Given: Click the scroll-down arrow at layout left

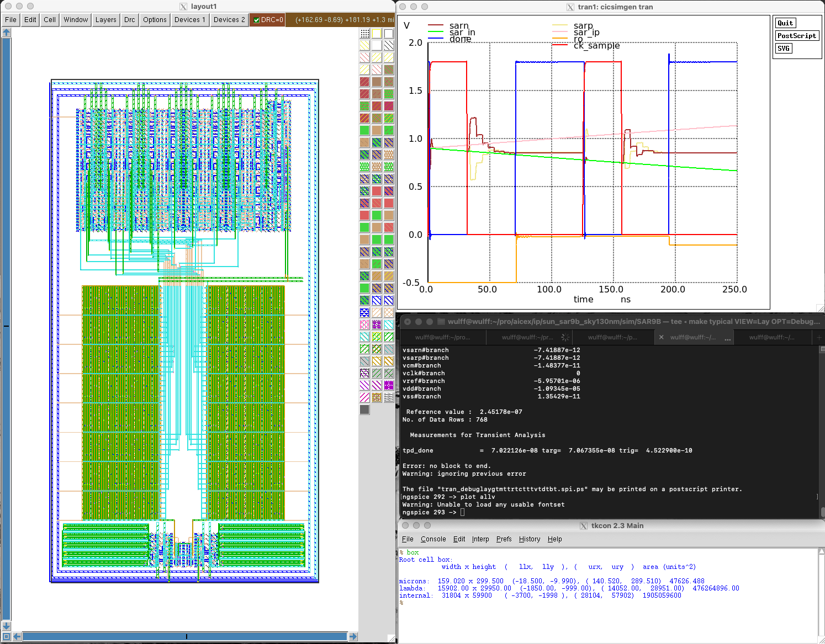Looking at the screenshot, I should (x=6, y=625).
